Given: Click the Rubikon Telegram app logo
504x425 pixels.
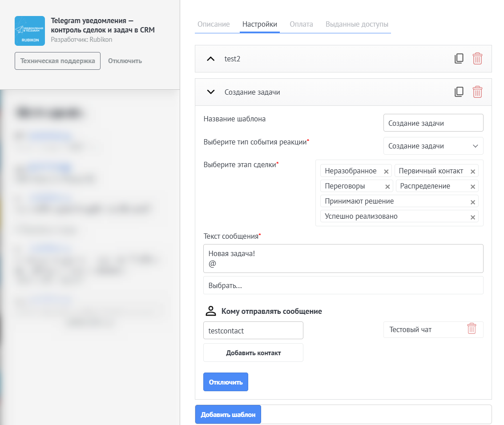Looking at the screenshot, I should pos(29,31).
